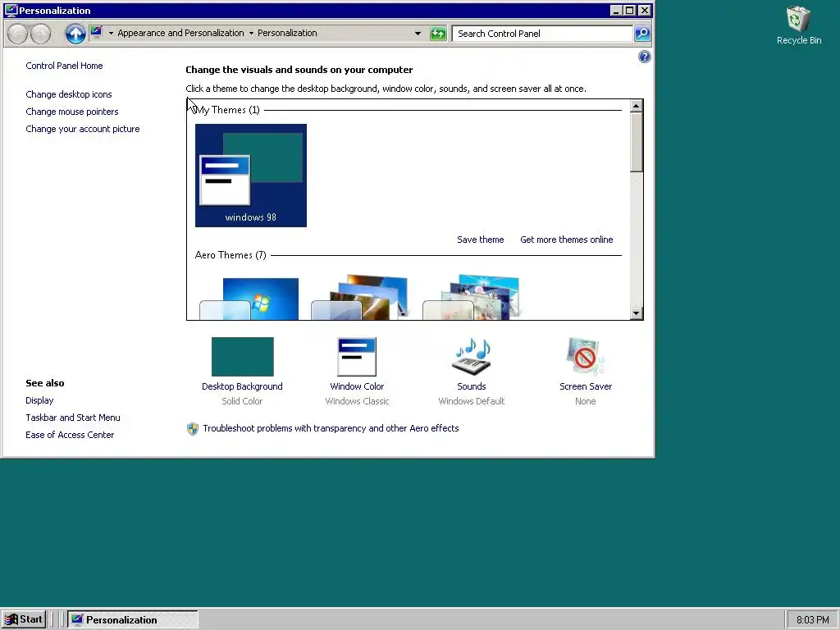
Task: Click the Control Panel icon in address bar
Action: tap(97, 33)
